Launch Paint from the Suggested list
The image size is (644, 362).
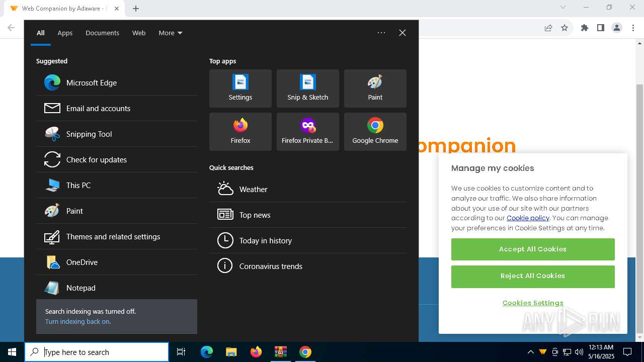pyautogui.click(x=117, y=211)
